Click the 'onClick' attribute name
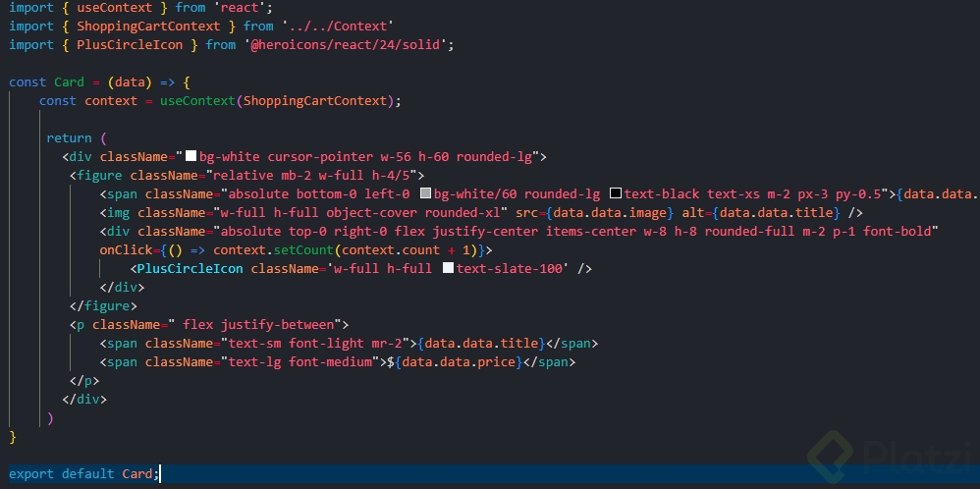980x489 pixels. (x=126, y=250)
